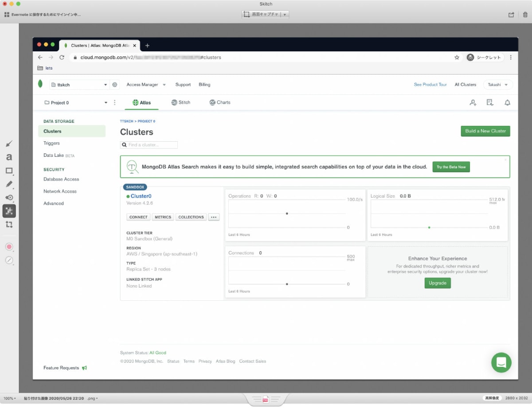Open the .png file format dropdown
Viewport: 532px width, 408px height.
point(92,398)
